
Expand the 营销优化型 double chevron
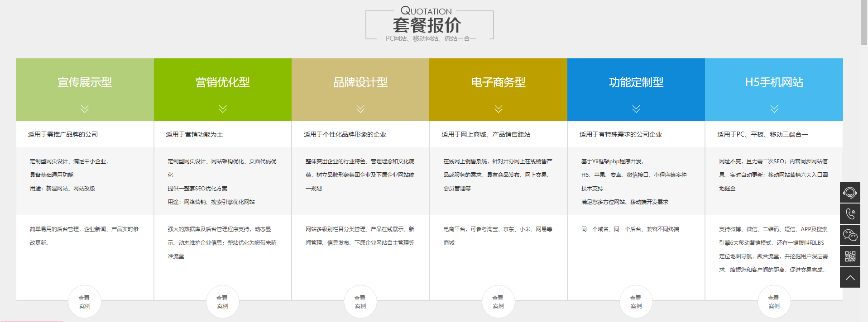[223, 109]
